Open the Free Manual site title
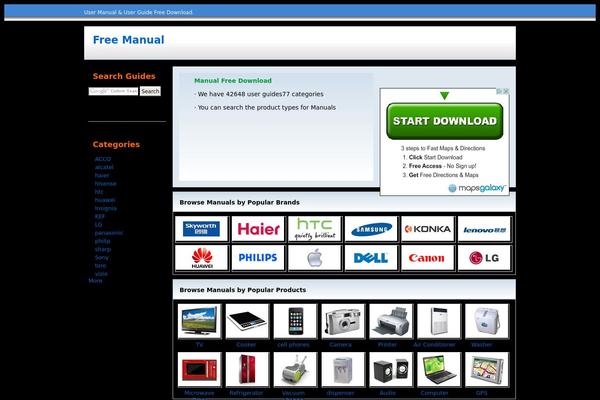Screen dimensions: 600x400 point(129,40)
